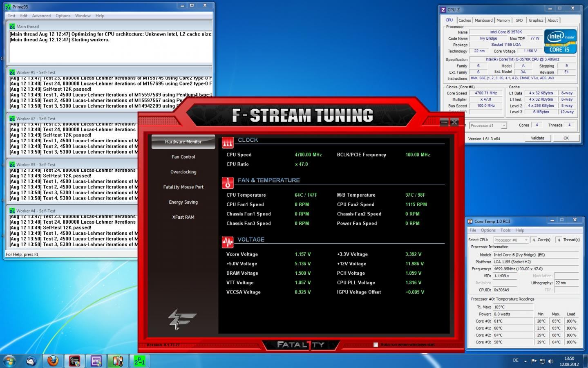The height and width of the screenshot is (368, 588).
Task: Open Prime95's Options menu
Action: tap(63, 16)
